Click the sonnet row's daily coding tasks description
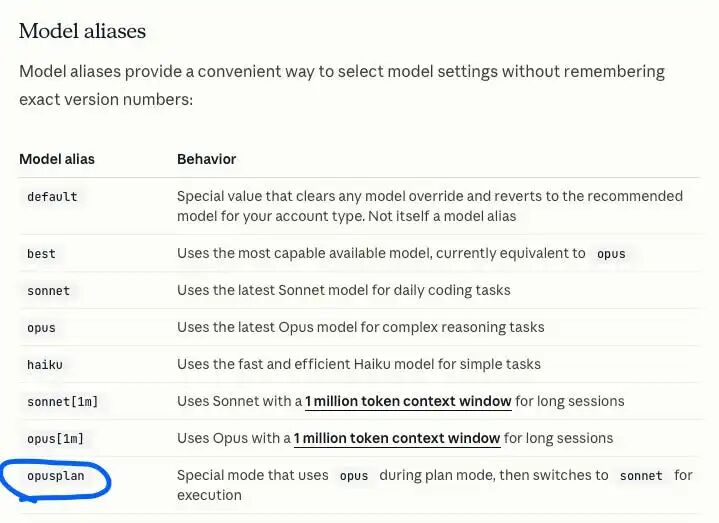 click(x=343, y=290)
